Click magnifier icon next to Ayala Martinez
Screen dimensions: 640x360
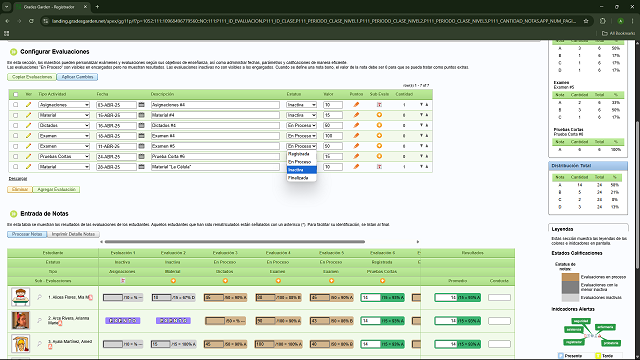coord(40,343)
